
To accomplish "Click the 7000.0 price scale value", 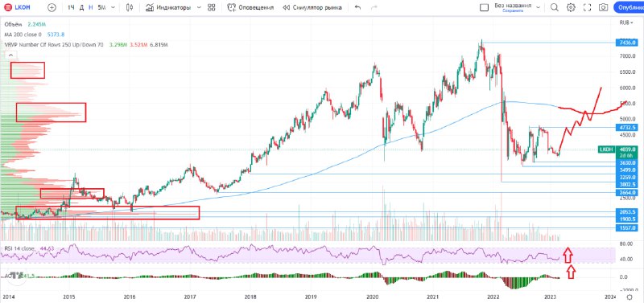I will (x=628, y=56).
